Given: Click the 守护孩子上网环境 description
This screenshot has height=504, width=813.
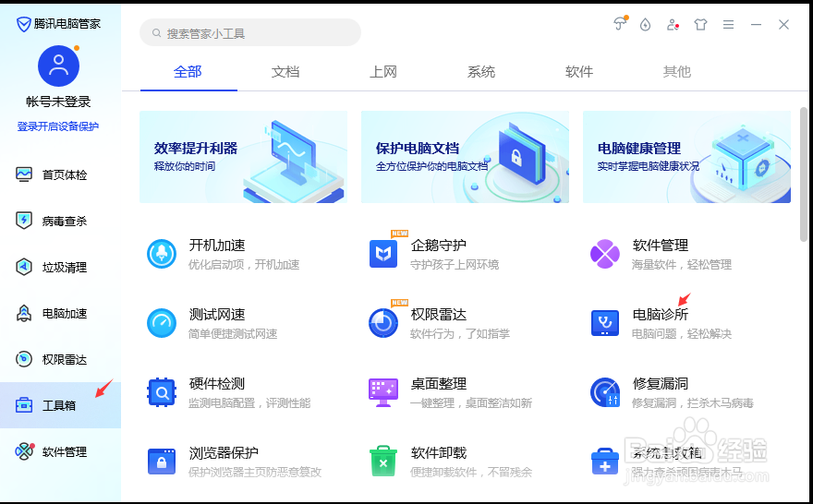Looking at the screenshot, I should 455,265.
